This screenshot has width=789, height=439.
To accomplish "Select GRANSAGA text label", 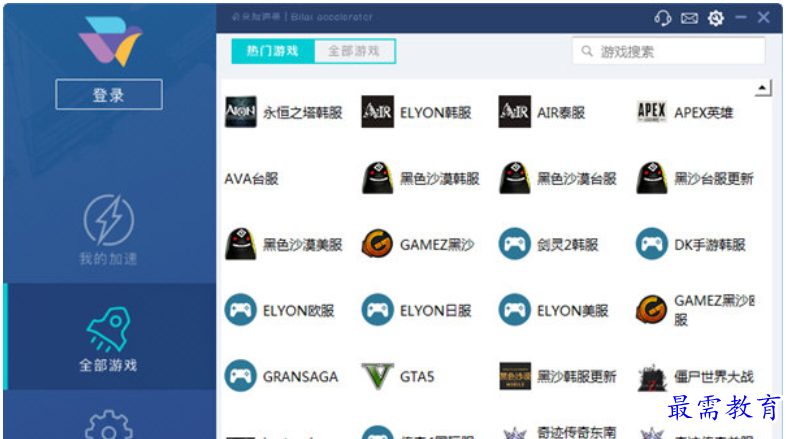I will 300,376.
